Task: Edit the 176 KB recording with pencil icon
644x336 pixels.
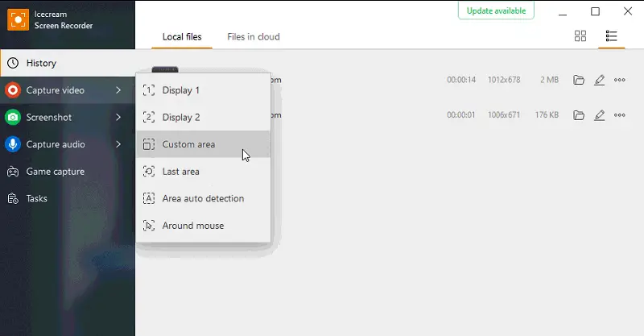Action: (x=599, y=115)
